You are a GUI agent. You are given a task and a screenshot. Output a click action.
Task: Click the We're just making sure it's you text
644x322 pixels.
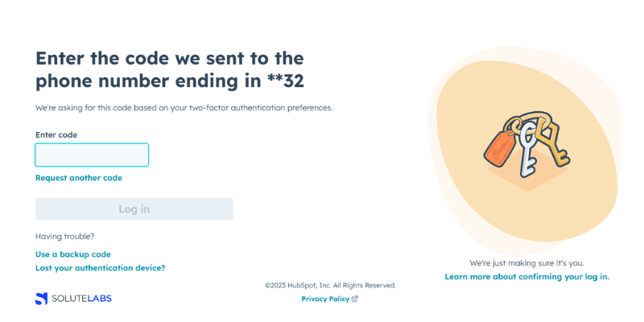pos(526,263)
